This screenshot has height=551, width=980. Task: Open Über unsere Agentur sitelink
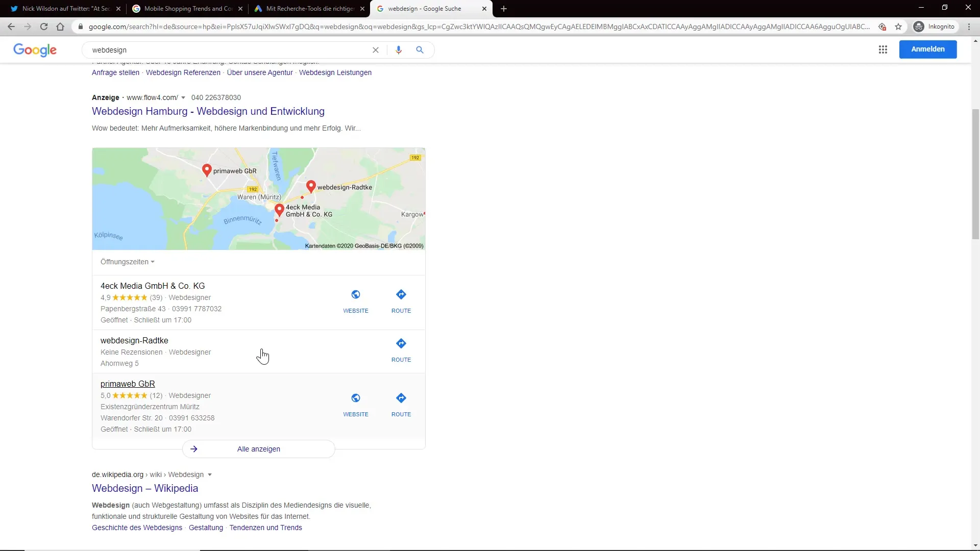[x=260, y=72]
